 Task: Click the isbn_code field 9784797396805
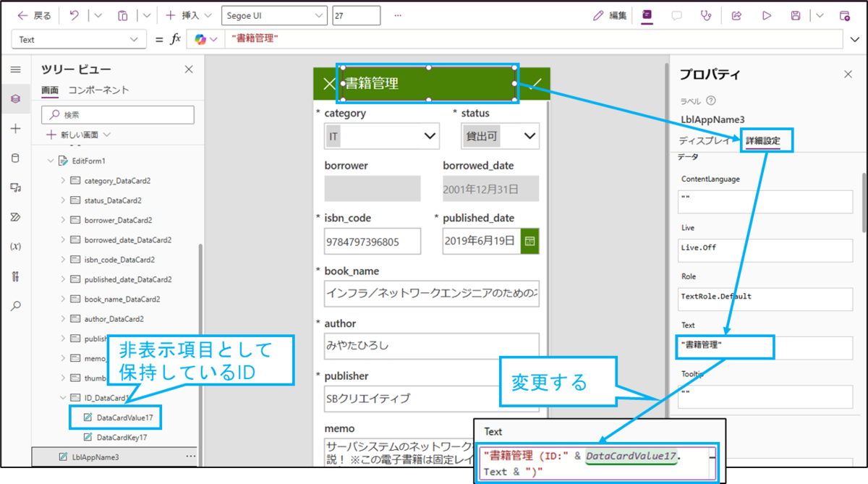click(x=373, y=241)
